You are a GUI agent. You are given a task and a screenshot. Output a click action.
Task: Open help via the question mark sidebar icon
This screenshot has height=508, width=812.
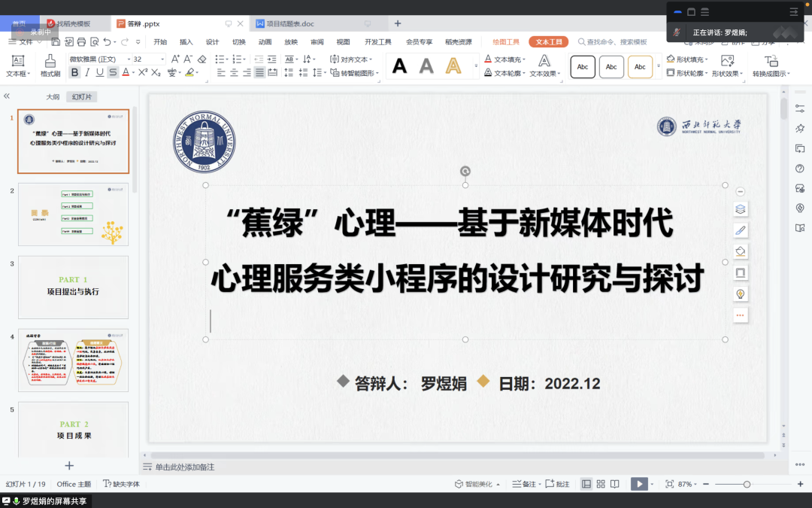(800, 169)
